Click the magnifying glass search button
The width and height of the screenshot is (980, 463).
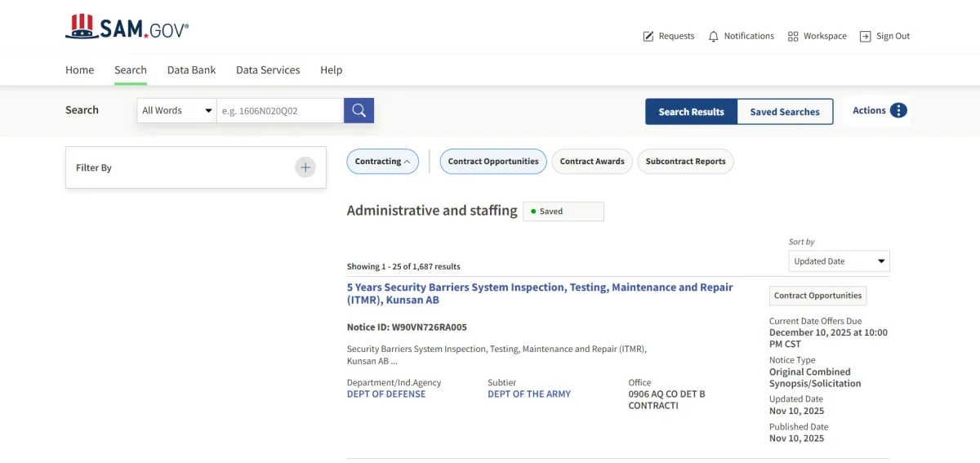pos(359,111)
